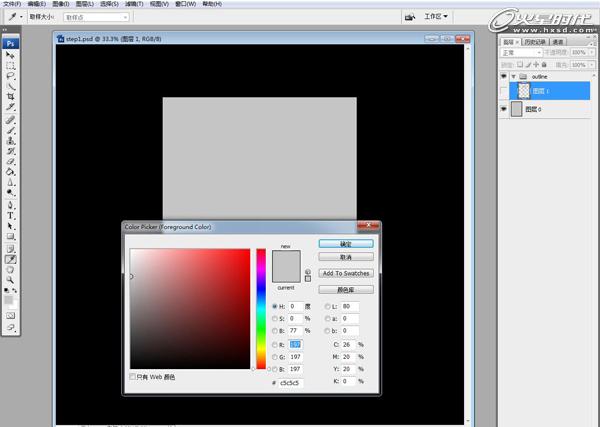Screen dimensions: 600x427
Task: Switch to the 历史记录 panel tab
Action: [x=536, y=42]
